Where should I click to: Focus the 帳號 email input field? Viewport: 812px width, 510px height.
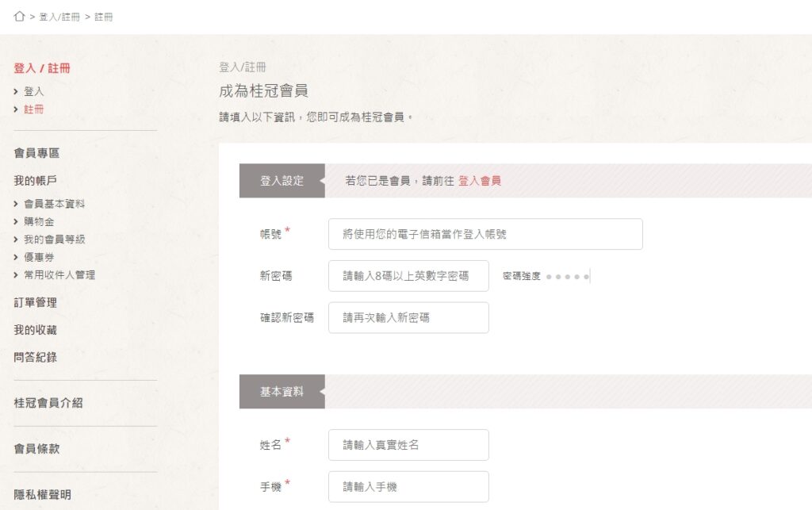point(485,234)
